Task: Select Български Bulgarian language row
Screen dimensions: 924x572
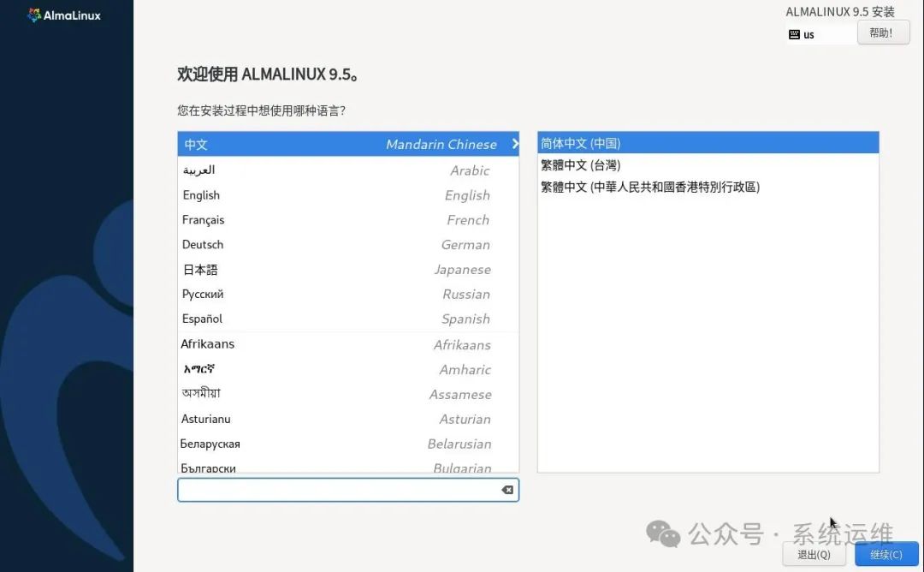Action: (348, 465)
